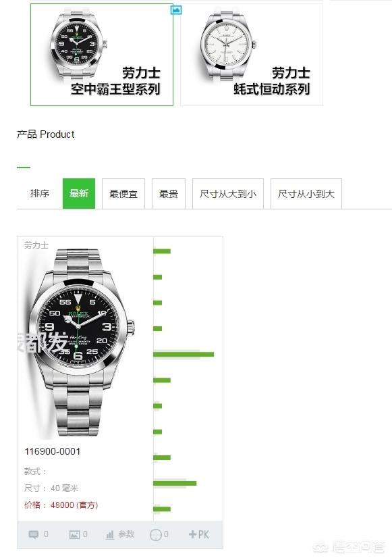The image size is (392, 560).
Task: Open the 劳力士 空中霸王型系列 card
Action: pyautogui.click(x=102, y=55)
